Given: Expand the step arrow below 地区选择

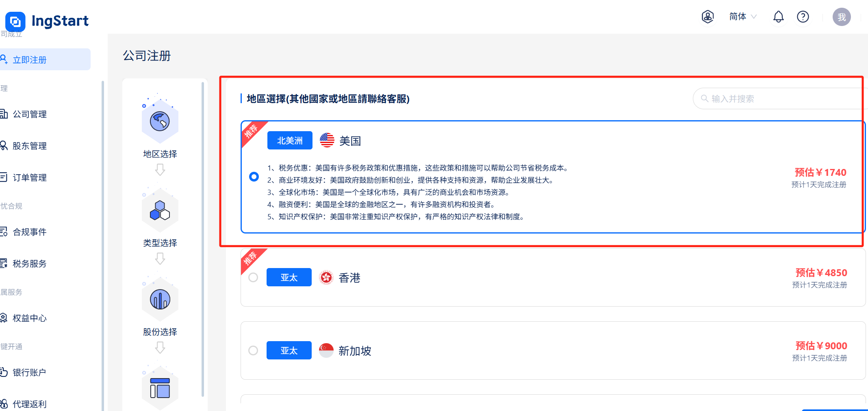Looking at the screenshot, I should click(x=160, y=170).
